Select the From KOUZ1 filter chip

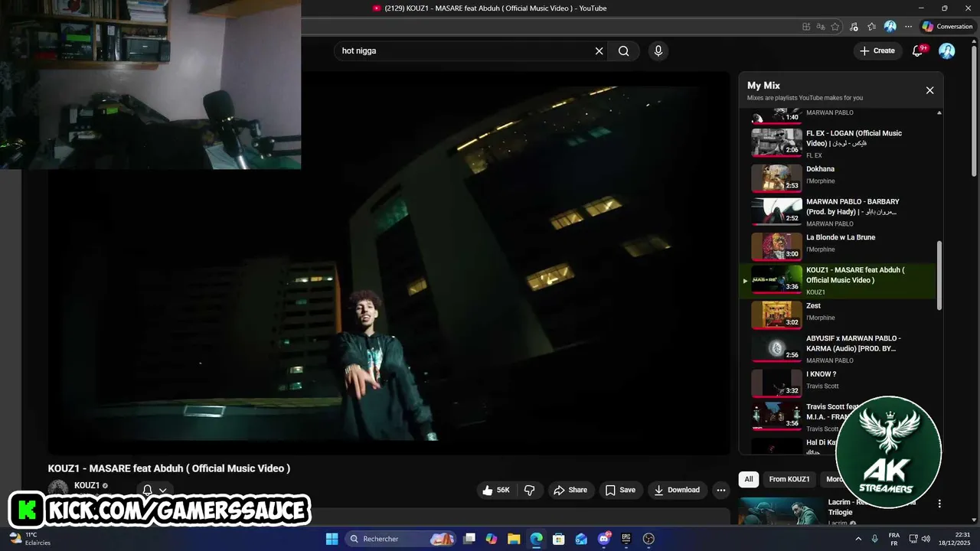click(x=789, y=479)
